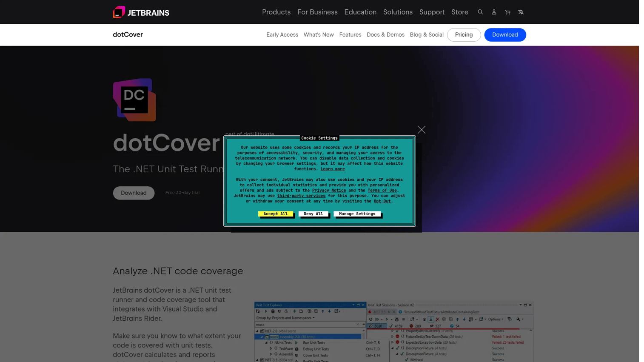Open the Early Access tab
The image size is (644, 362).
[x=282, y=35]
